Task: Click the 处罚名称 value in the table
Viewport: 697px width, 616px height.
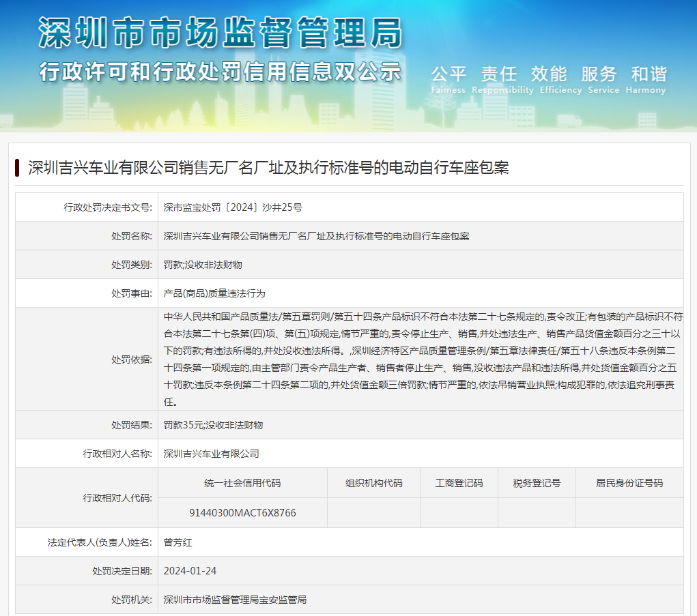Action: coord(316,236)
